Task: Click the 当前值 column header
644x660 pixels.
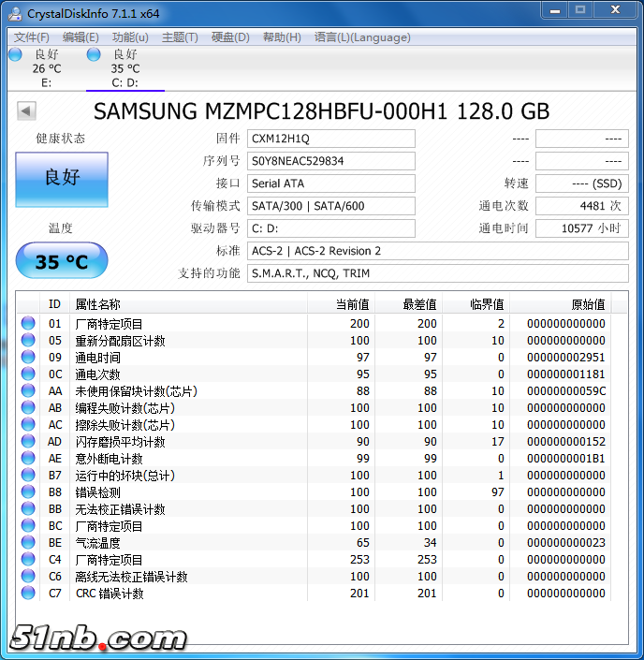Action: coord(341,304)
